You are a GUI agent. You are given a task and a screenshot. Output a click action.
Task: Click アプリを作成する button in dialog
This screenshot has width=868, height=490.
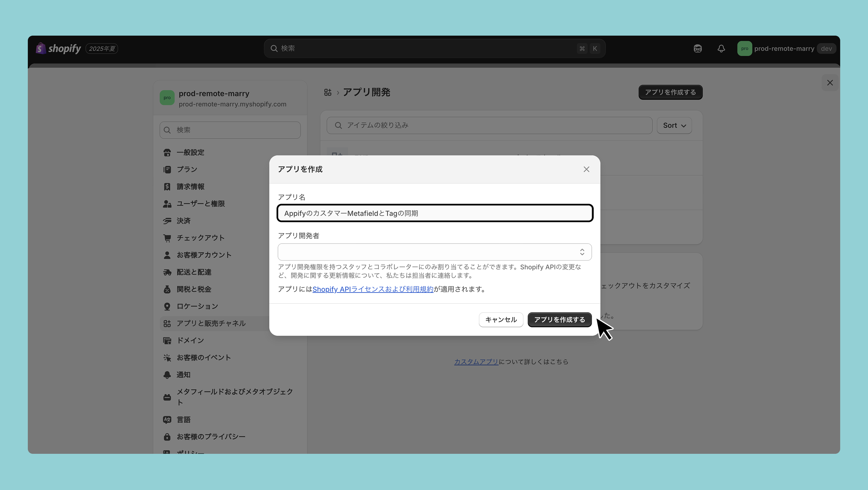point(559,320)
